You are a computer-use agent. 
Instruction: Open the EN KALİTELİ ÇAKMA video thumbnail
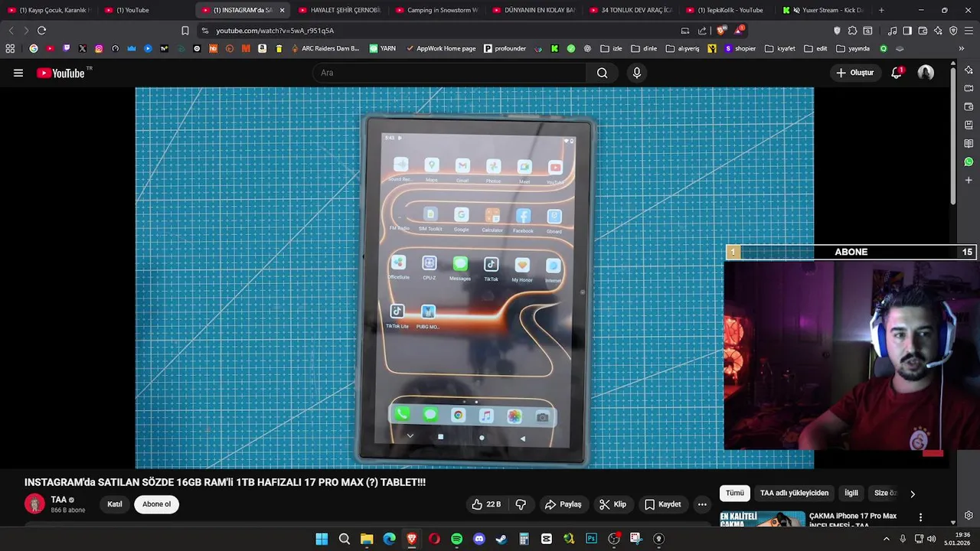click(763, 519)
